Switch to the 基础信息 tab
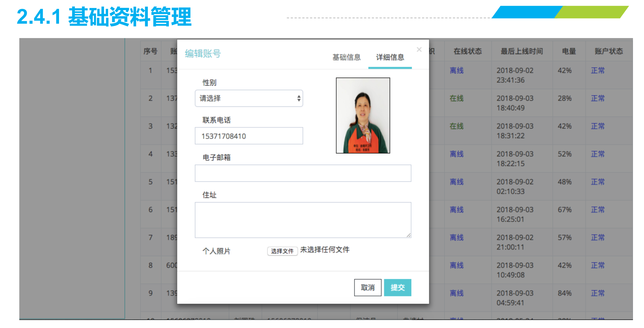This screenshot has height=328, width=644. (346, 57)
